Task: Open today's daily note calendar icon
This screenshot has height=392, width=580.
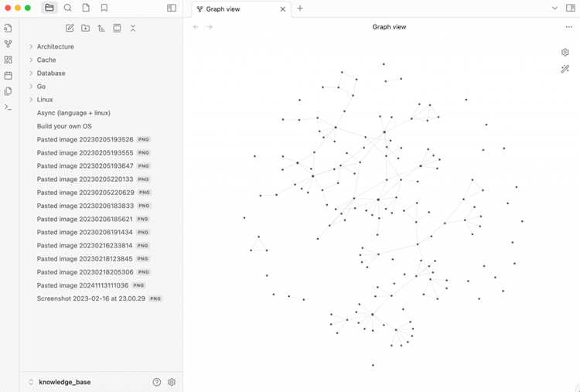Action: click(x=9, y=76)
